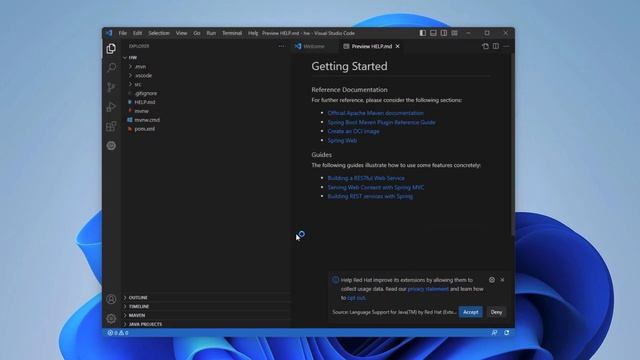Close the Preview HELP.md tab
The height and width of the screenshot is (360, 640).
coord(398,47)
